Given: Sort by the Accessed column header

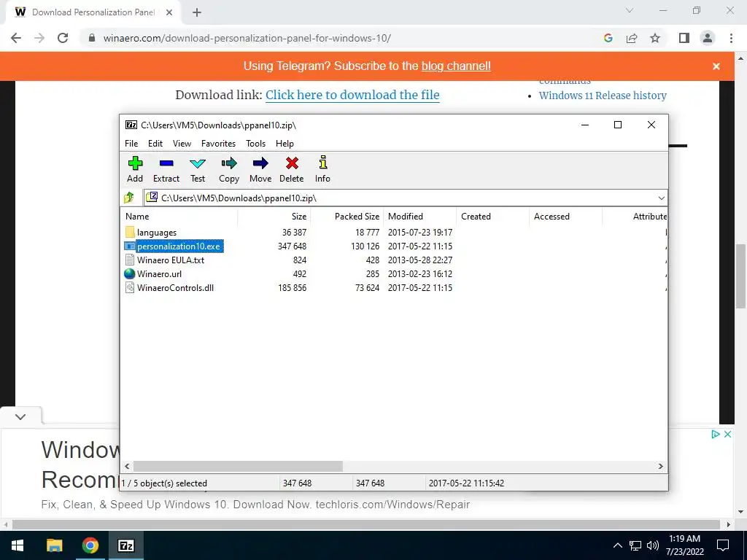Looking at the screenshot, I should tap(565, 216).
